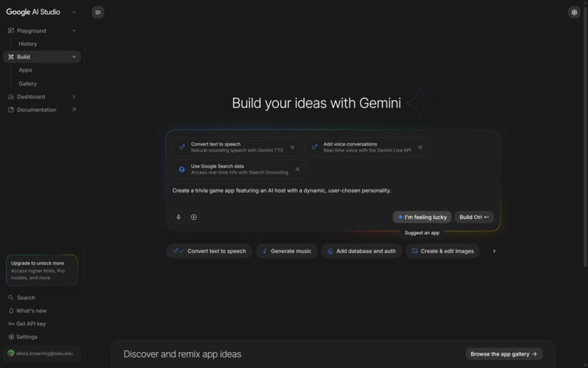Click the database icon on Add database and auth

(x=330, y=251)
